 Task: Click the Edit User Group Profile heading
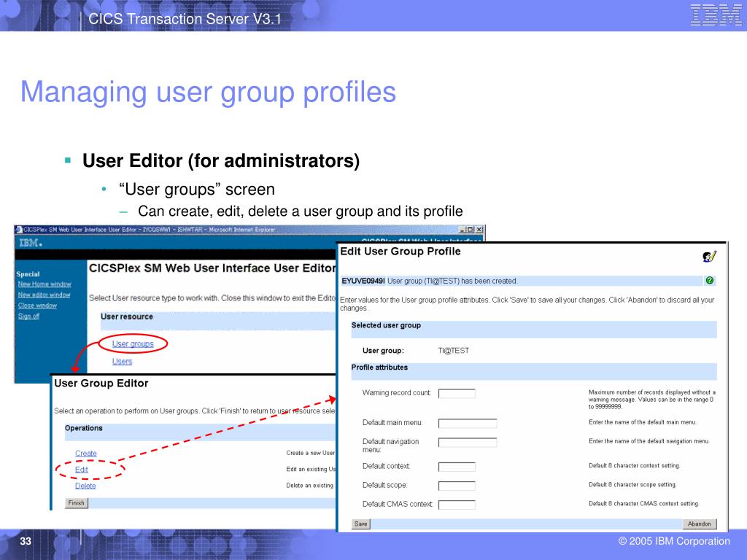coord(400,252)
